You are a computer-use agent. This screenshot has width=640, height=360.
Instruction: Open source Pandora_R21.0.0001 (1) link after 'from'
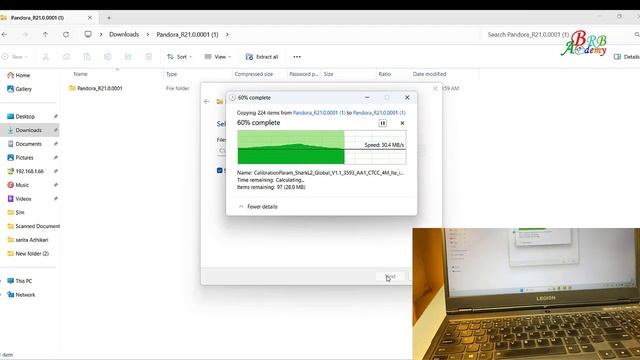pyautogui.click(x=319, y=113)
